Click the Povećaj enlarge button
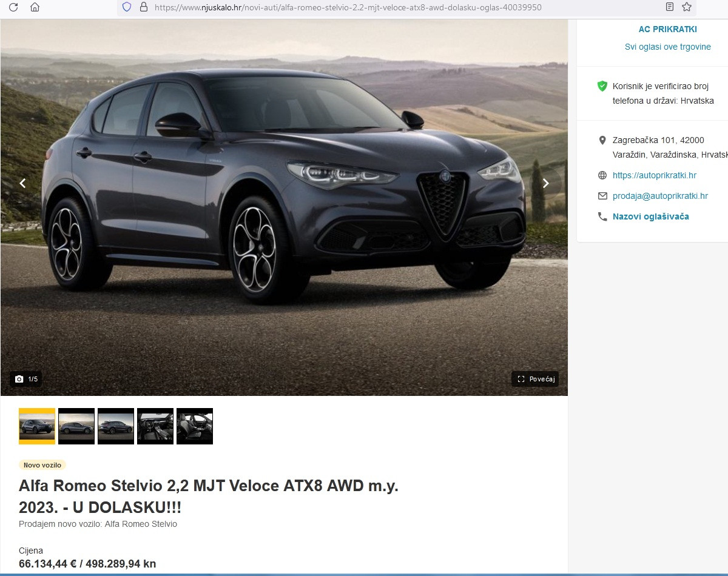This screenshot has width=728, height=576. tap(535, 379)
